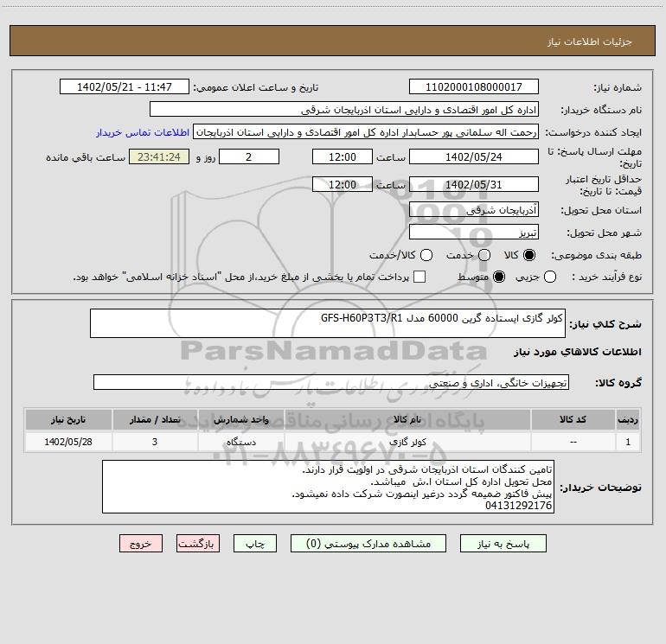666x644 pixels.
Task: Click the price validity time field beside 1402/05/31
Action: point(343,185)
